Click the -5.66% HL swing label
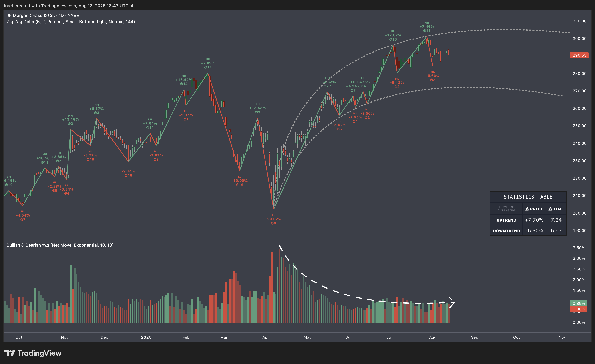The height and width of the screenshot is (364, 595). click(433, 76)
